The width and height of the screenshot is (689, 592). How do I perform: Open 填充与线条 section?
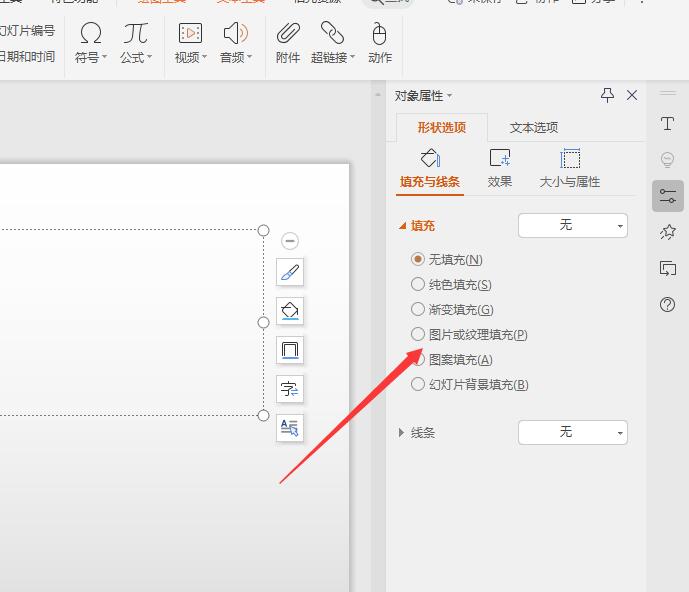click(430, 169)
